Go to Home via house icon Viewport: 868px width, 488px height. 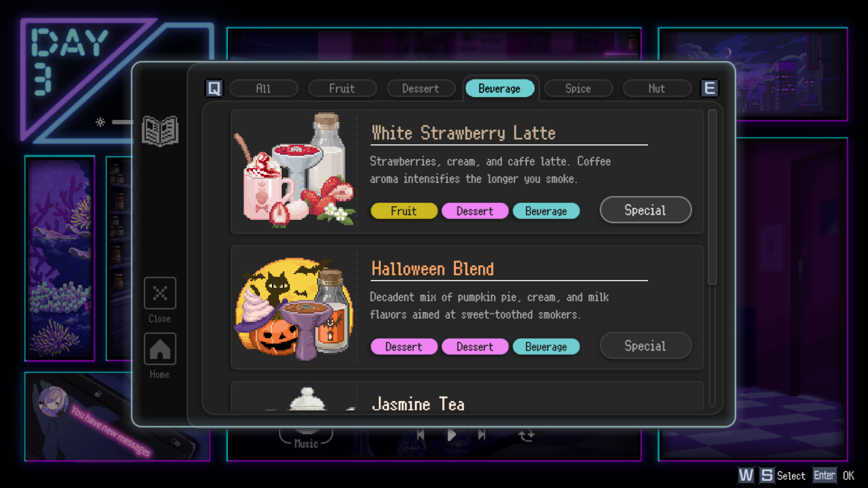(x=160, y=349)
